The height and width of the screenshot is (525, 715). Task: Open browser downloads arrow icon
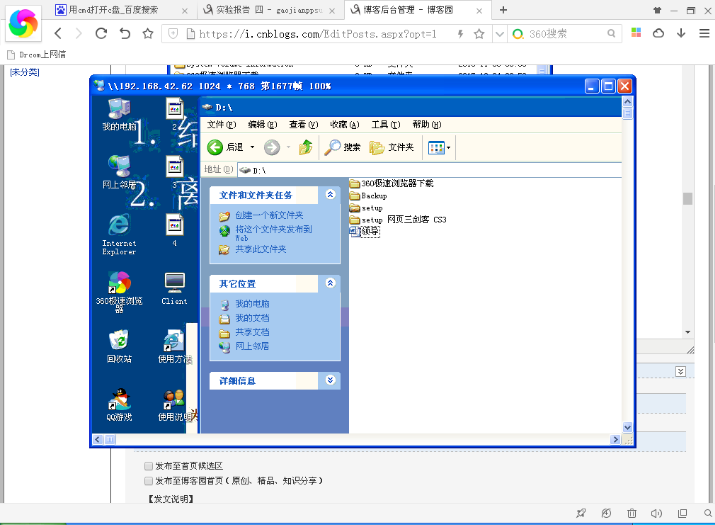(681, 33)
